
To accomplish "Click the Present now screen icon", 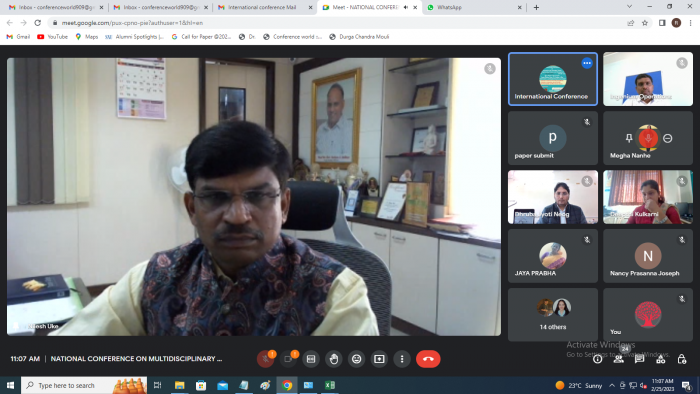I will [x=379, y=359].
